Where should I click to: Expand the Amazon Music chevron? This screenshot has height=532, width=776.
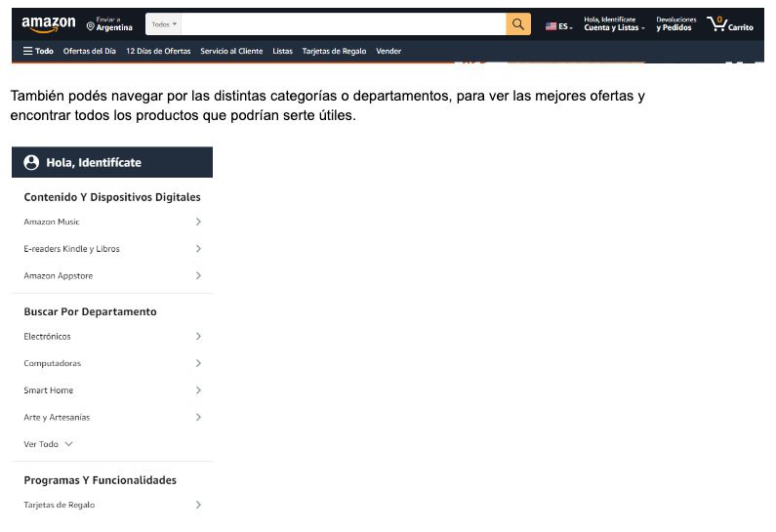tap(198, 222)
